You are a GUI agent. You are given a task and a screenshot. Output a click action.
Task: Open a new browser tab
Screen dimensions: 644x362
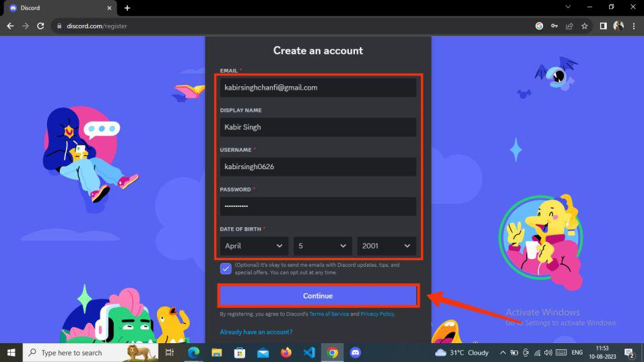pos(127,8)
